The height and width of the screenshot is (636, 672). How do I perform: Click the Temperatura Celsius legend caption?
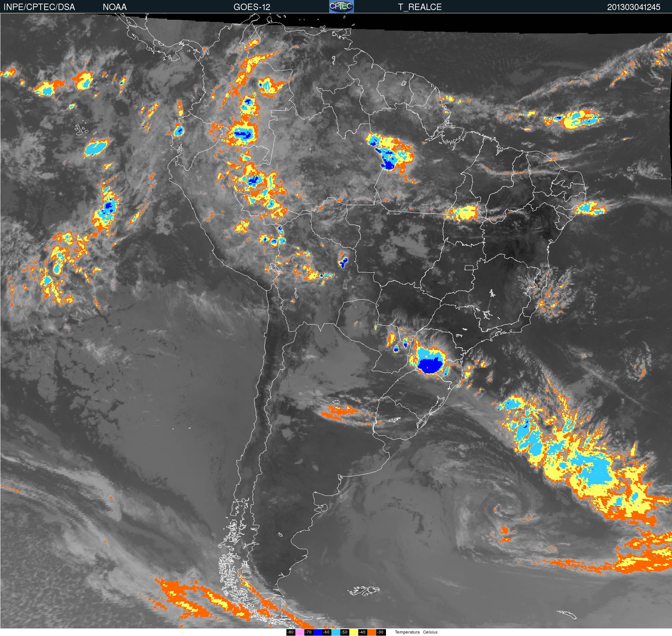pyautogui.click(x=416, y=632)
